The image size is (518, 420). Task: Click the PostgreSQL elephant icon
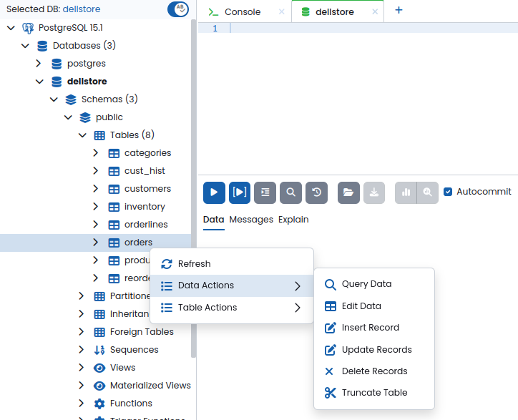pos(28,28)
